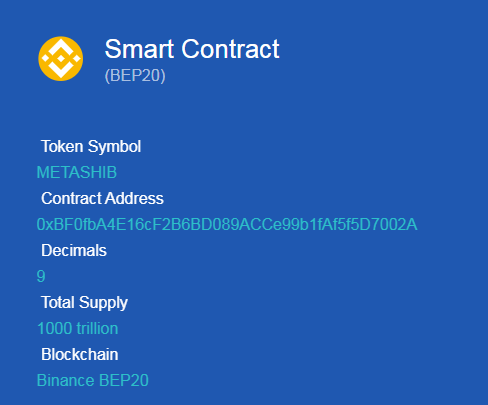Click the word Smart in the heading
This screenshot has width=488, height=405.
139,49
